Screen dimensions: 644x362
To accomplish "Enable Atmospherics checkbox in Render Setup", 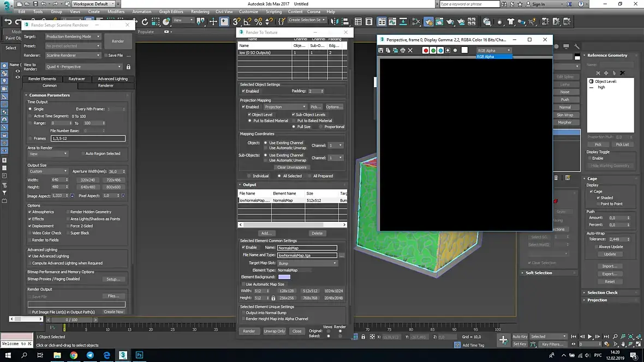I will pyautogui.click(x=30, y=212).
